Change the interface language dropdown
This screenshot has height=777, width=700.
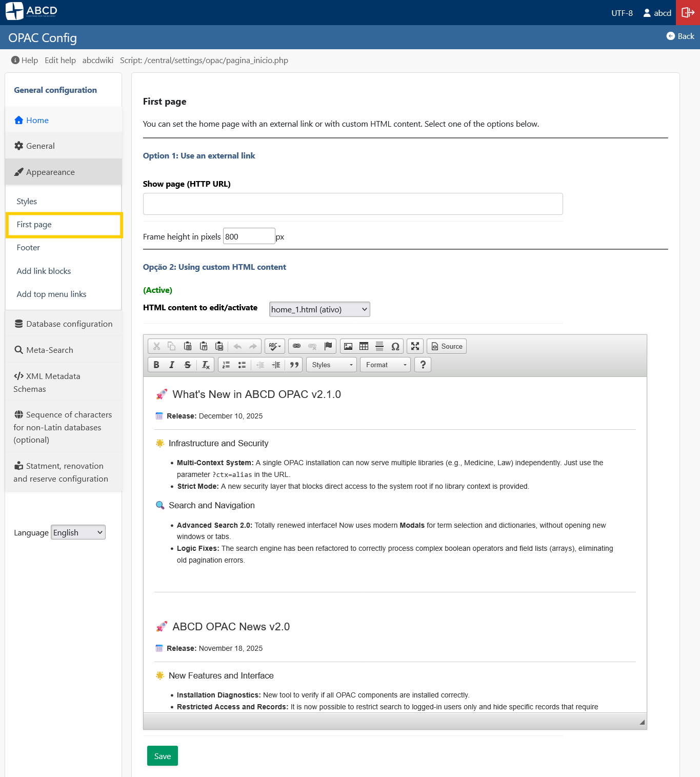(77, 532)
